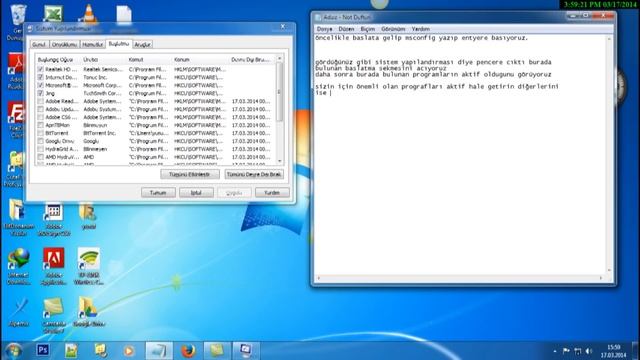Open the Excel file icon on desktop
Screen dimensions: 640x360
click(x=53, y=14)
